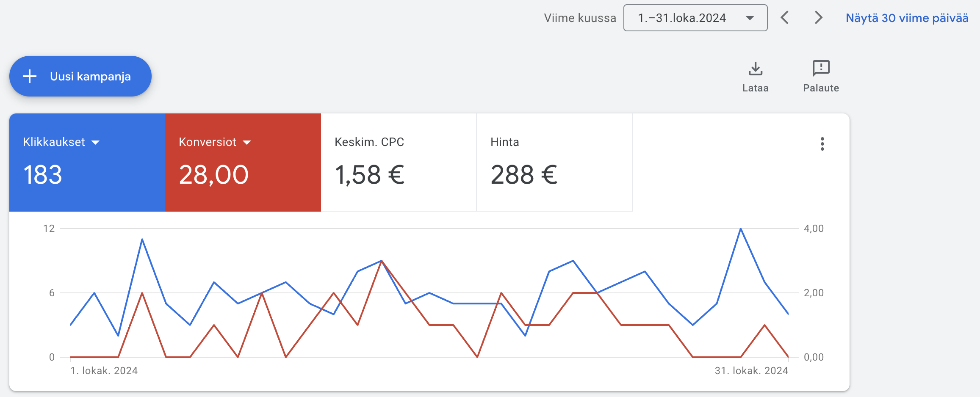This screenshot has height=397, width=980.
Task: Click the 28,00 conversions value
Action: pyautogui.click(x=214, y=175)
